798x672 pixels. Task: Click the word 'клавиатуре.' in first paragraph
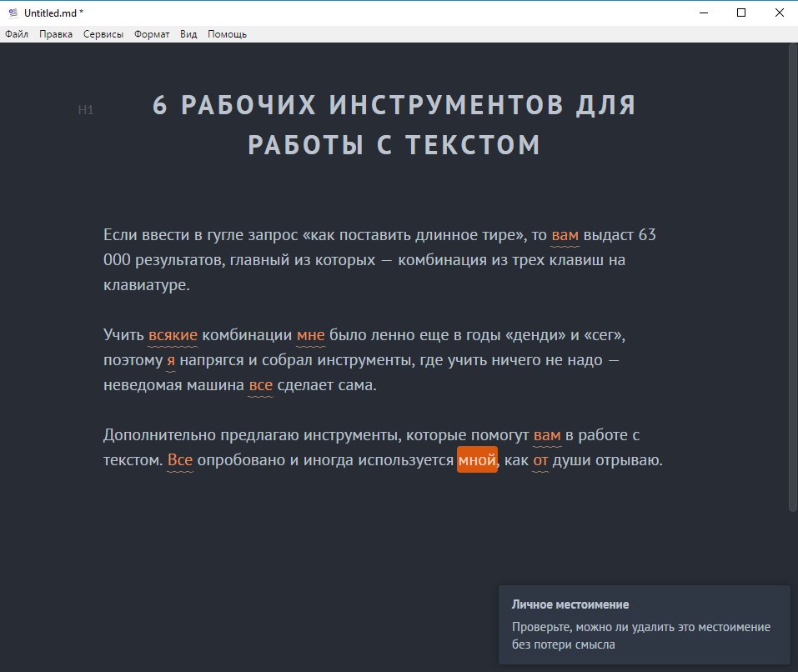[x=147, y=285]
